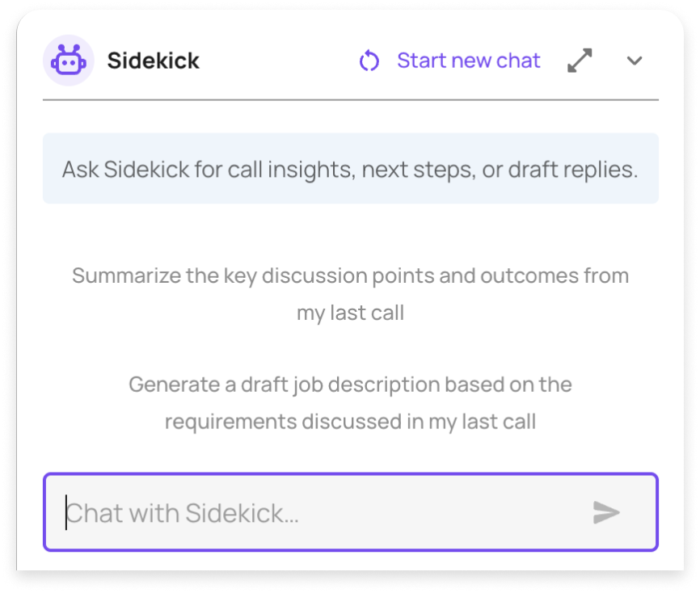
Task: Click the Sidekick robot avatar icon
Action: point(69,60)
